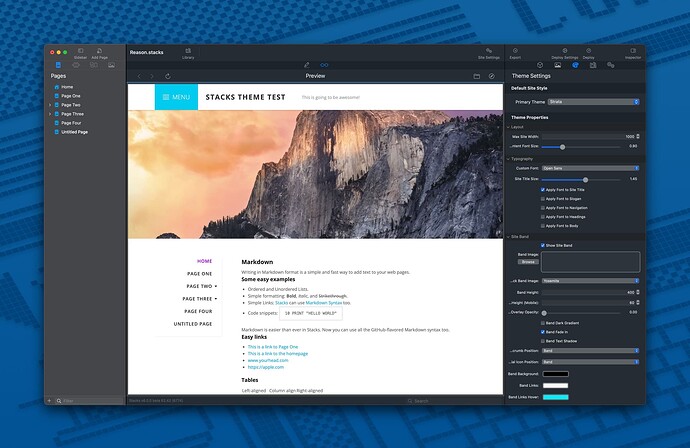The height and width of the screenshot is (448, 690).
Task: Collapse the Site Band section
Action: pos(508,237)
